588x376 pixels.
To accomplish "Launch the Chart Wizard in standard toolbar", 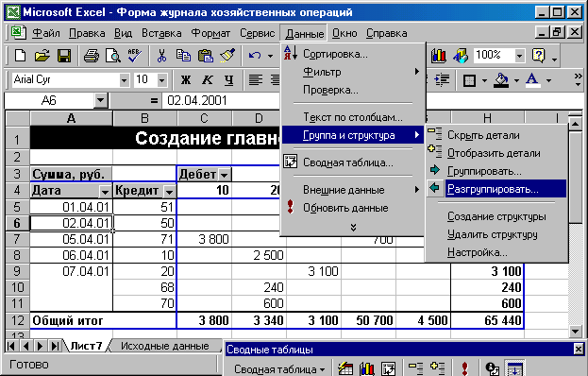I will (x=439, y=56).
